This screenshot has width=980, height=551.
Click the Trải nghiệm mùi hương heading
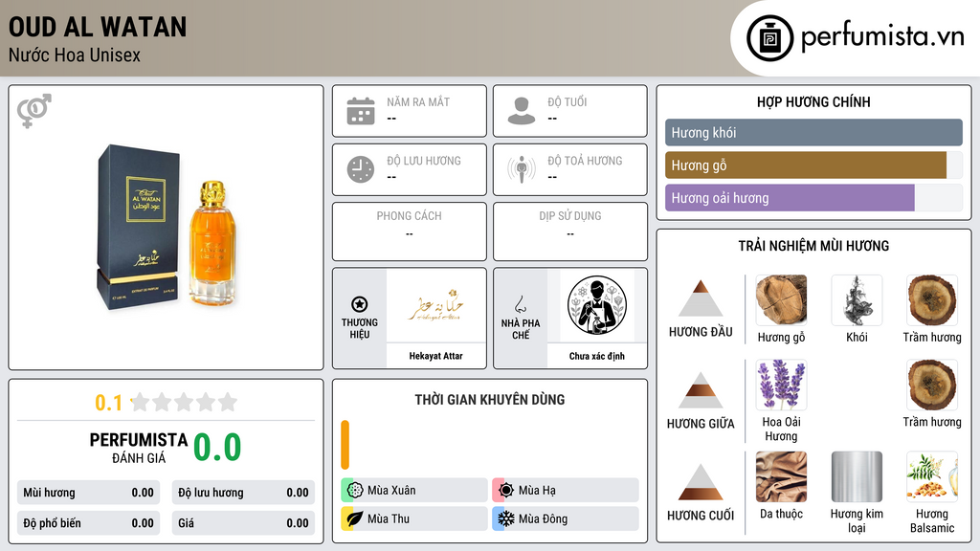(x=813, y=246)
